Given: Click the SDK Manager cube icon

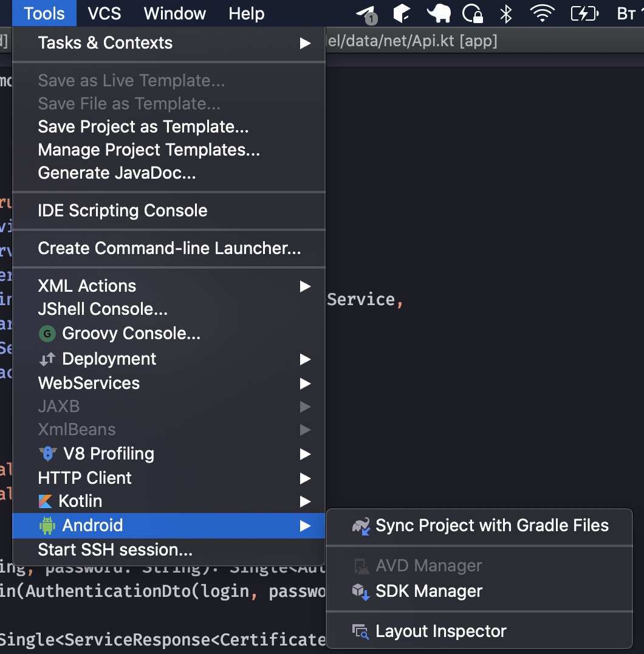Looking at the screenshot, I should pyautogui.click(x=361, y=591).
